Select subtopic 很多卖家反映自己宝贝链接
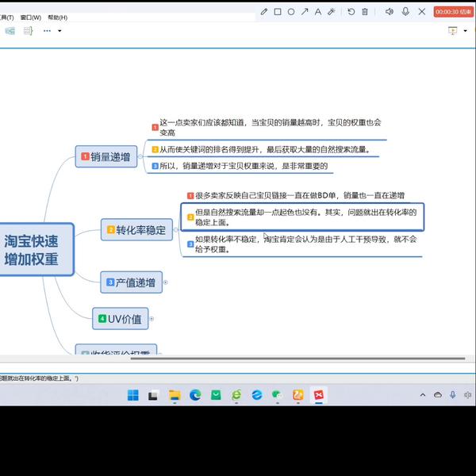The height and width of the screenshot is (476, 476). pyautogui.click(x=296, y=195)
